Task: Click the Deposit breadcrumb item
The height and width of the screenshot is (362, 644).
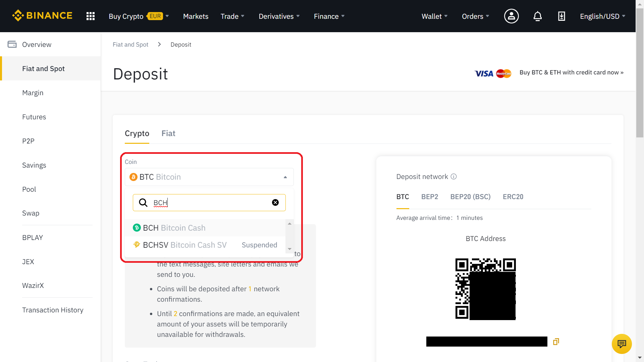Action: pos(181,45)
